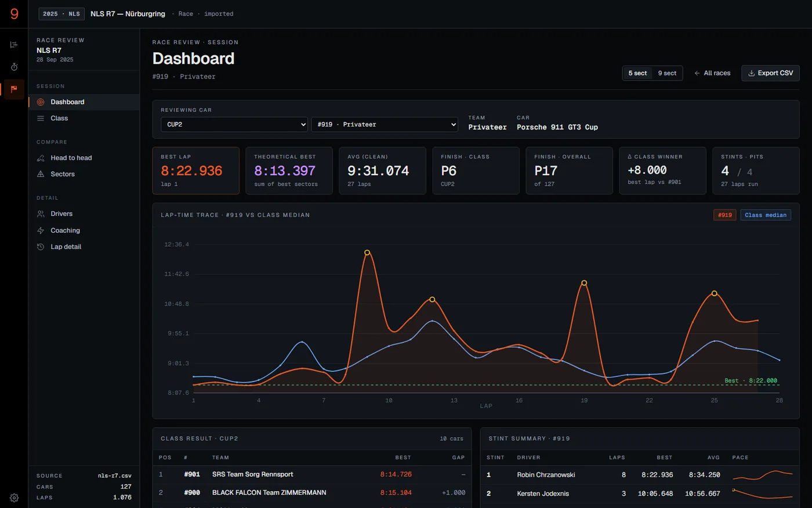Click best lap time 8:14.726 for #901

click(396, 475)
